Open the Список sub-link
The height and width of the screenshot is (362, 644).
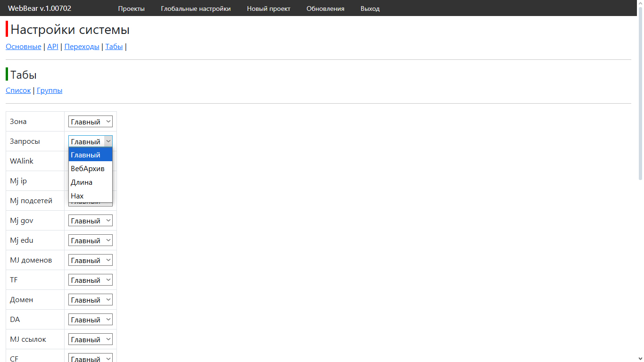pos(18,90)
